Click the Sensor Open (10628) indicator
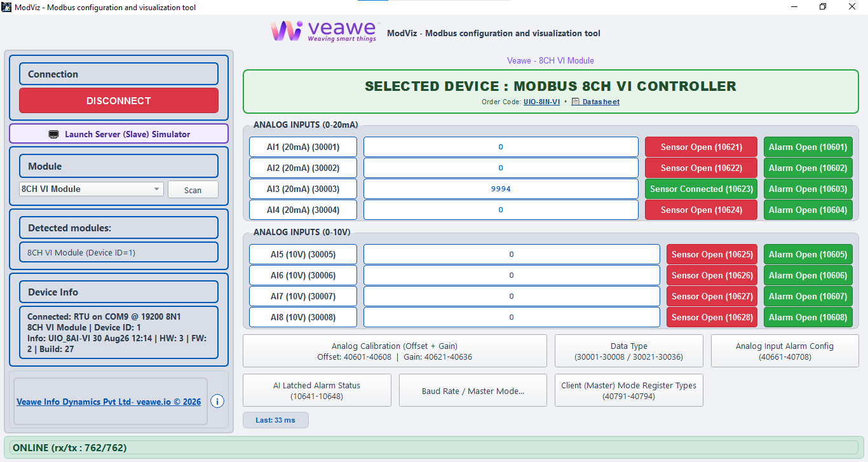This screenshot has height=462, width=868. pyautogui.click(x=712, y=317)
